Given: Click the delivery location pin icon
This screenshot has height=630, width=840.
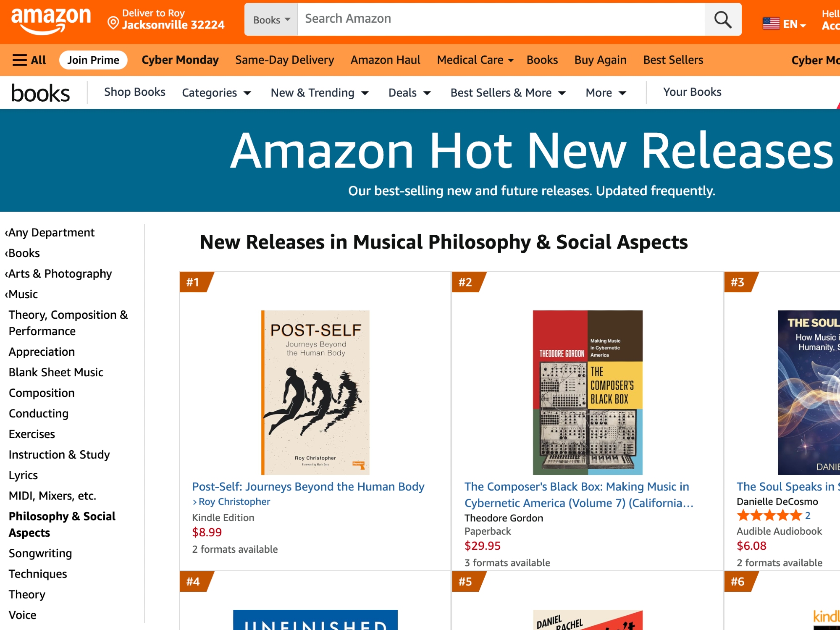Looking at the screenshot, I should 113,23.
